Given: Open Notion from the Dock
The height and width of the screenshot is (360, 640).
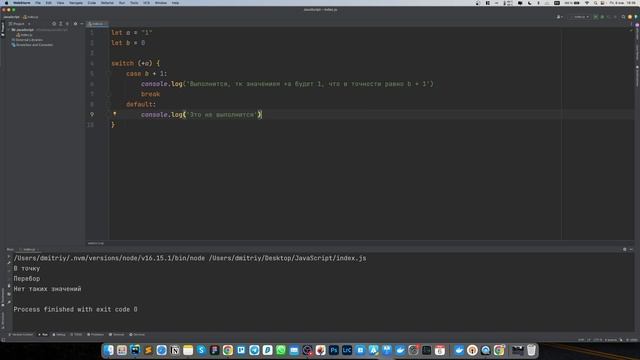Looking at the screenshot, I should tap(175, 350).
